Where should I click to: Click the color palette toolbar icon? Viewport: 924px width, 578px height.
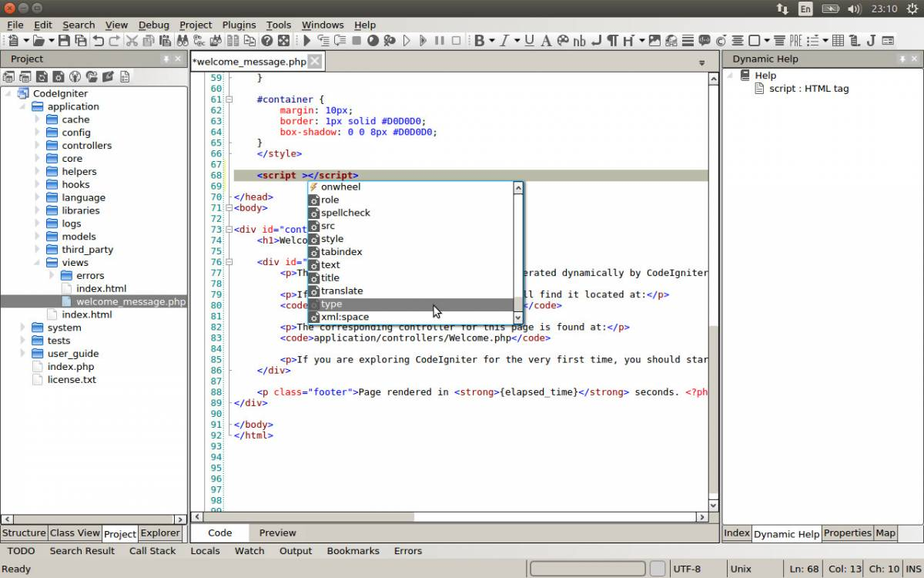pyautogui.click(x=563, y=40)
